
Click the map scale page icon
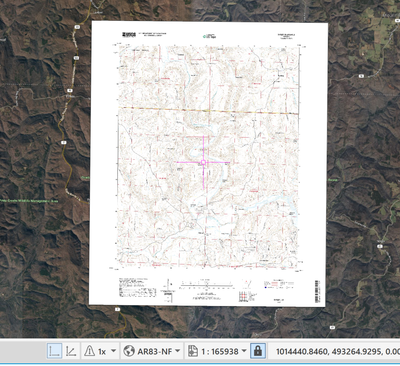point(193,351)
